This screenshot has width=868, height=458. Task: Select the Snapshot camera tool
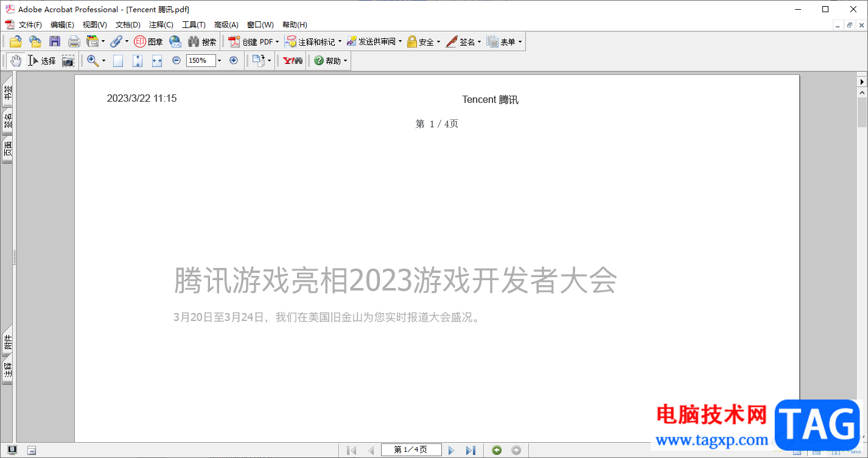(68, 60)
